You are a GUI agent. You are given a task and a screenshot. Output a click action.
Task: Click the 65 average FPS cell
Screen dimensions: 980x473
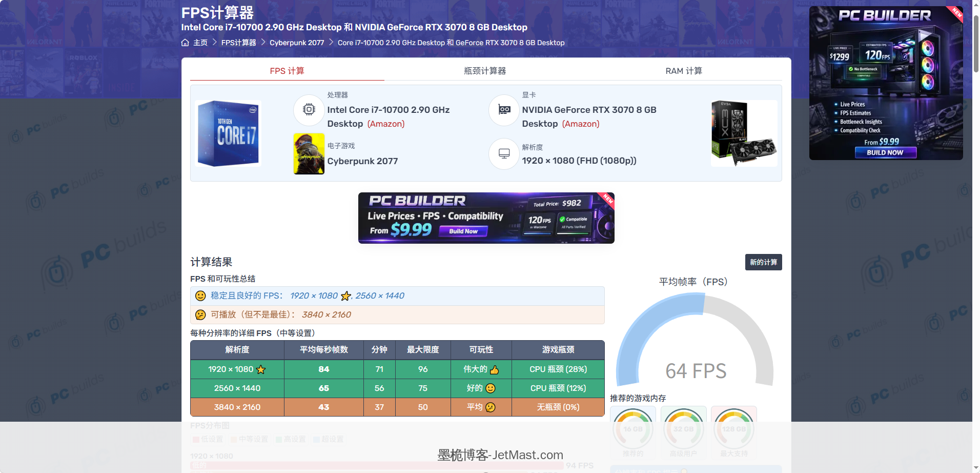click(x=324, y=388)
